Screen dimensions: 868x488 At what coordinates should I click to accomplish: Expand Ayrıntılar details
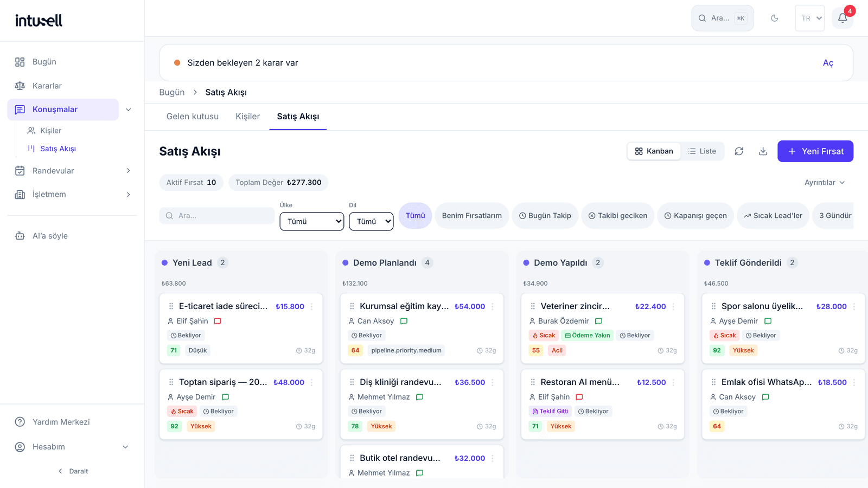point(825,183)
